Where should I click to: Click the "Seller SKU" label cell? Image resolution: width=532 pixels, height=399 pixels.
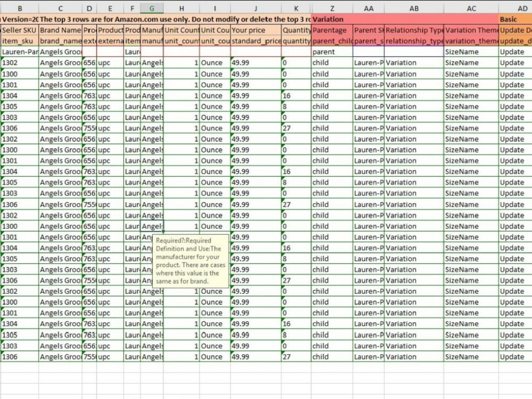click(x=19, y=30)
